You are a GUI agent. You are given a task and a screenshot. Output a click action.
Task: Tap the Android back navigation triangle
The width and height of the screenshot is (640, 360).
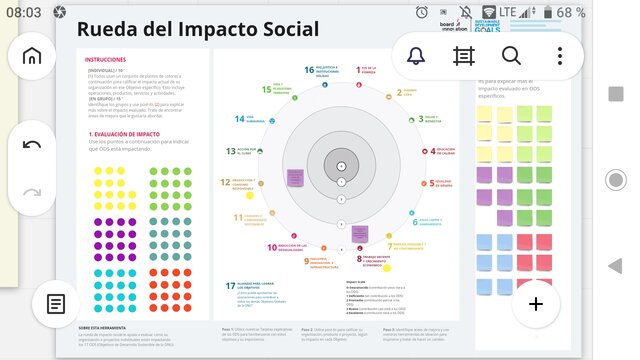(x=615, y=266)
